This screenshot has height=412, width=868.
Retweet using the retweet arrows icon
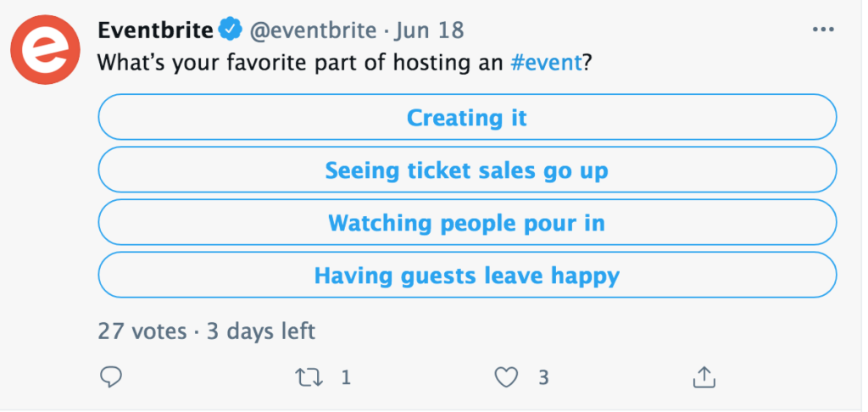[x=309, y=377]
